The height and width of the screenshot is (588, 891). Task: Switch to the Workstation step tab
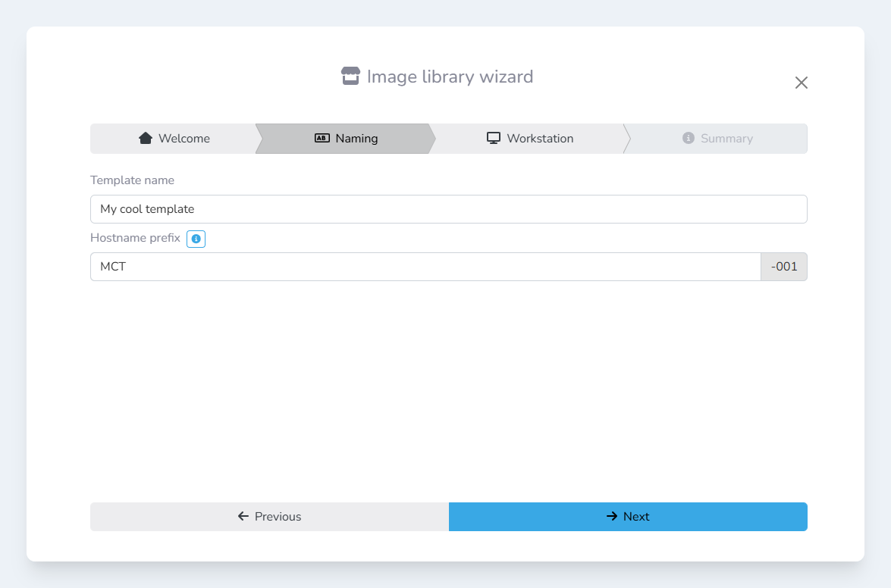click(529, 139)
